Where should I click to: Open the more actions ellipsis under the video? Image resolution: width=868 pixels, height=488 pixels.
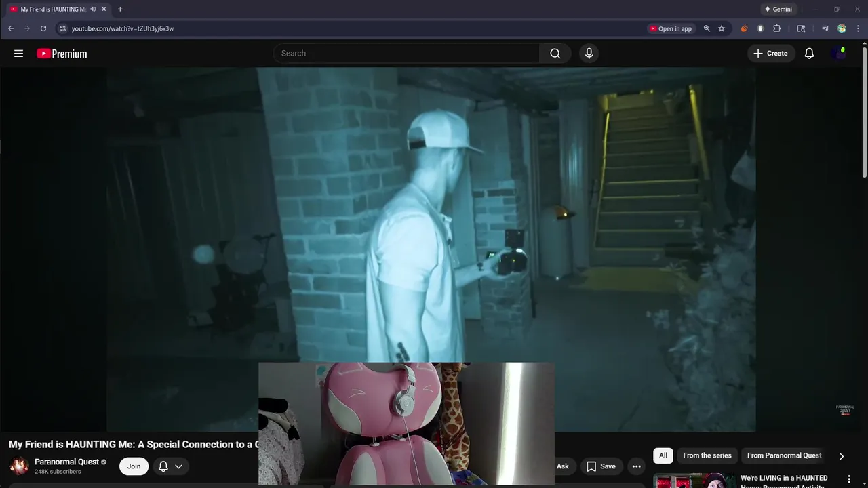pos(636,466)
